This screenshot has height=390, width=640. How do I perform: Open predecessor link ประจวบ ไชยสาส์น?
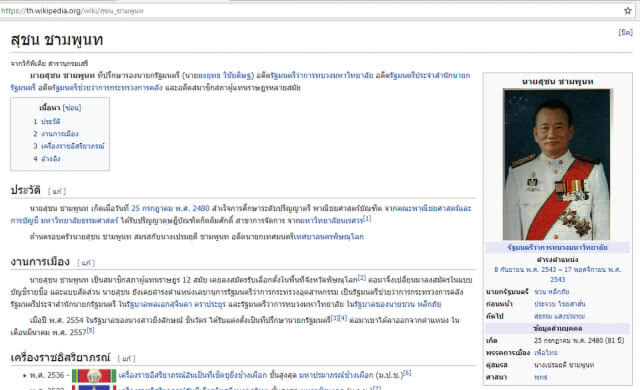pos(560,304)
